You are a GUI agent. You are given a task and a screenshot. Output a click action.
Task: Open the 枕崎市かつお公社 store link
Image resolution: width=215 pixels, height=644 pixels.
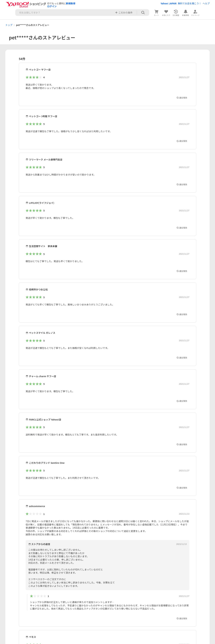tap(38, 290)
